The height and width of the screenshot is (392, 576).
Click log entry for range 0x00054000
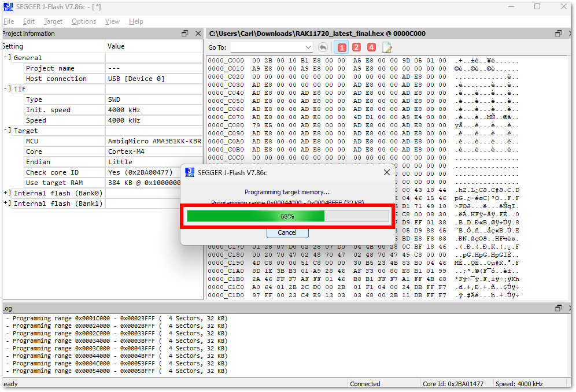point(117,371)
